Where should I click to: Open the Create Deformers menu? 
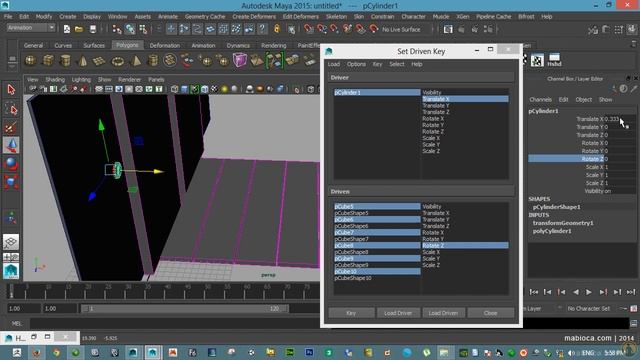[x=254, y=17]
